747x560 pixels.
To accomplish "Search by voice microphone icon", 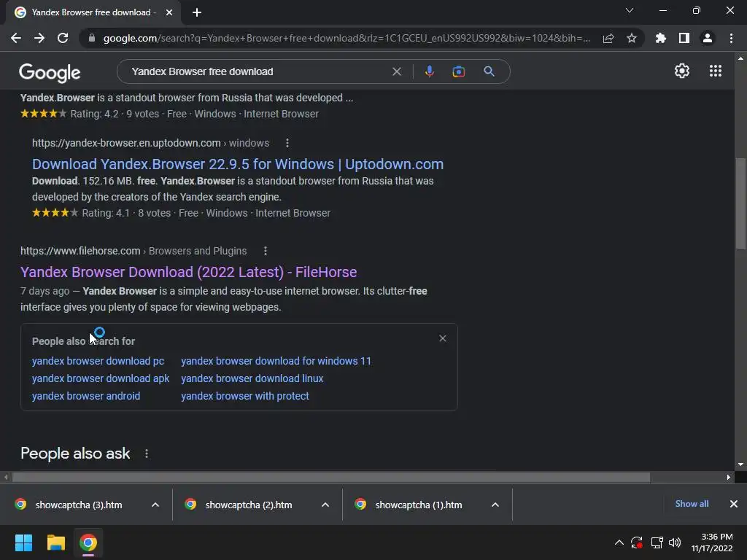I will pos(429,71).
